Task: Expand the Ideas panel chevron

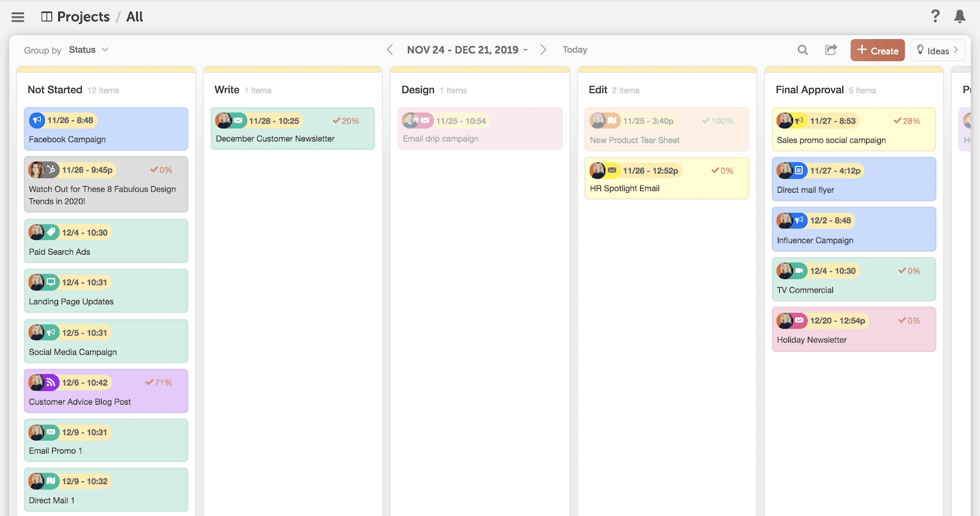Action: point(956,50)
